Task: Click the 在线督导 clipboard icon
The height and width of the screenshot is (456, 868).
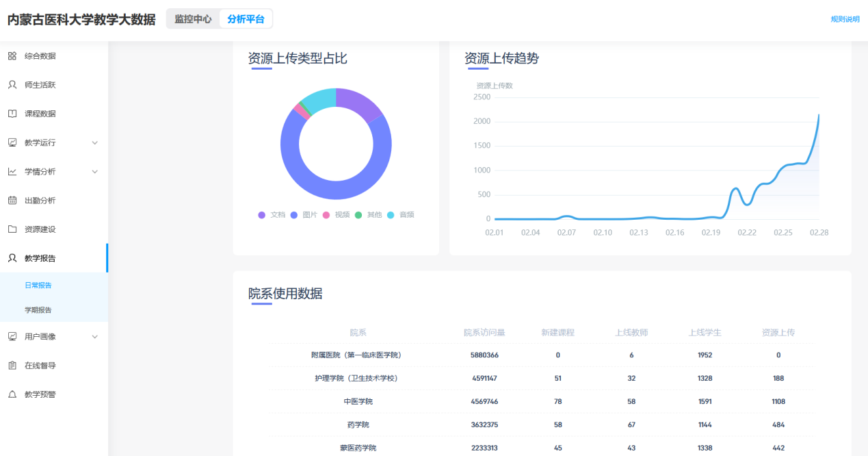Action: [12, 366]
